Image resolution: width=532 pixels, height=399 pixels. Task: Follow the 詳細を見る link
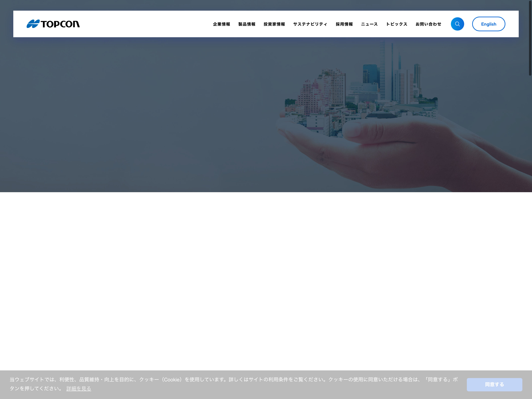pyautogui.click(x=79, y=388)
